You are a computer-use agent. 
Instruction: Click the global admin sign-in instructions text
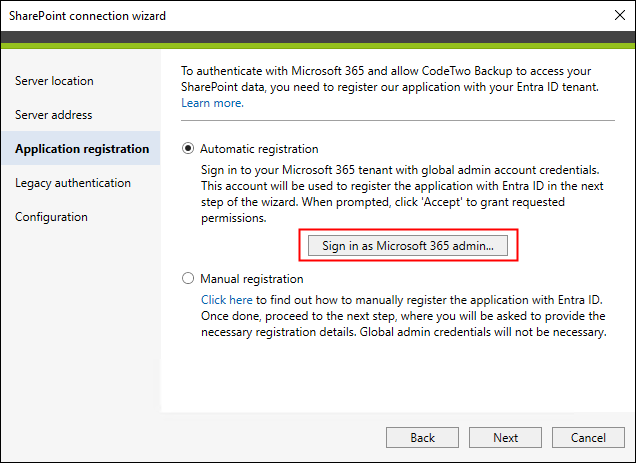(402, 194)
